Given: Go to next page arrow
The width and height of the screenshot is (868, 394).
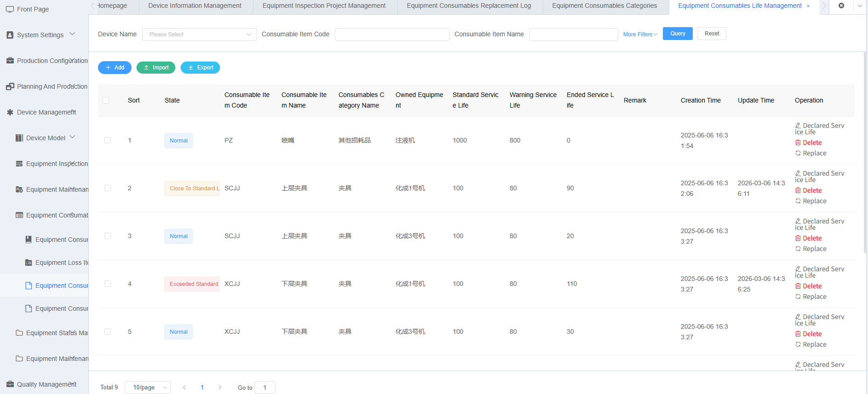Looking at the screenshot, I should pyautogui.click(x=220, y=388).
